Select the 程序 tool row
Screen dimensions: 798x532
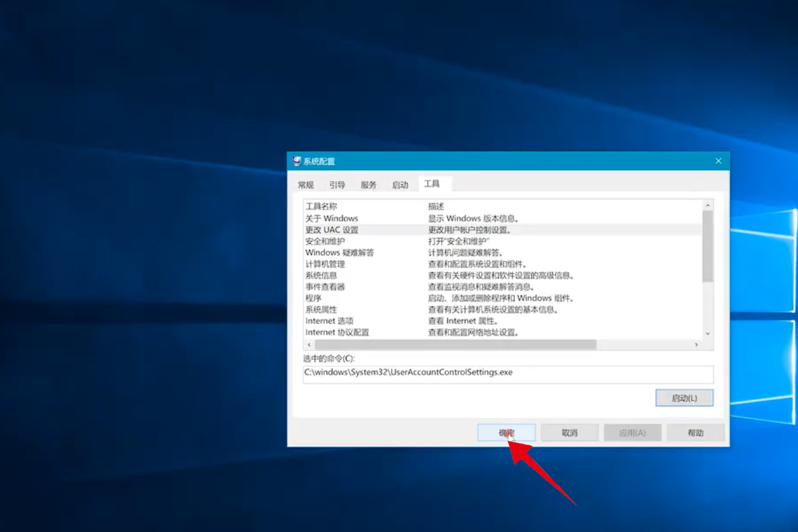click(x=502, y=298)
